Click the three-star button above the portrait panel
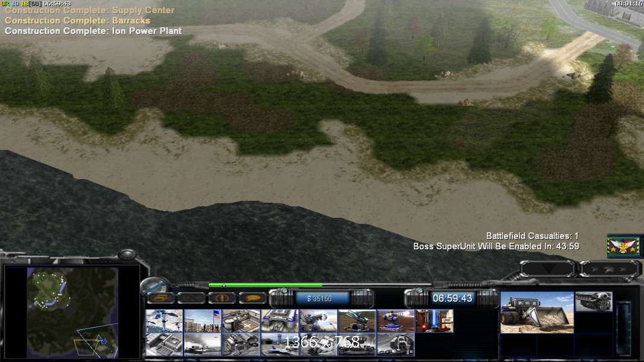This screenshot has width=644, height=362. 610,269
